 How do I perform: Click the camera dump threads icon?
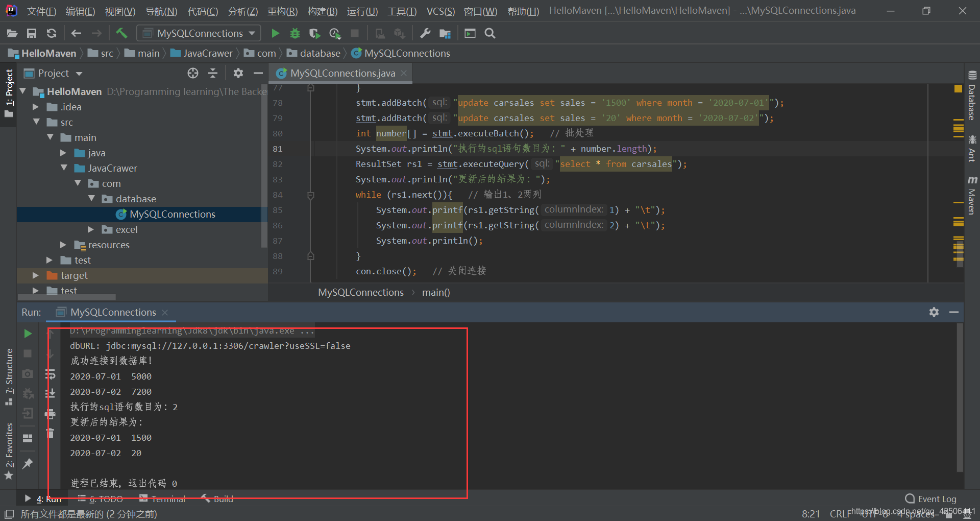[x=28, y=374]
